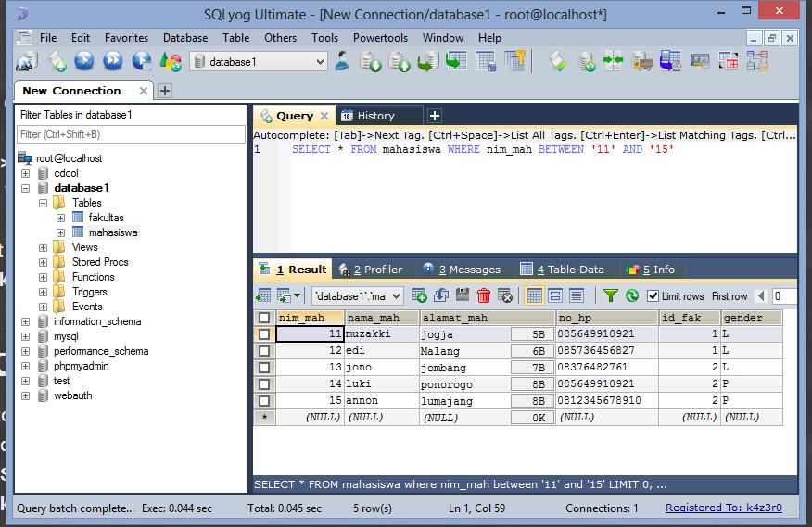The image size is (812, 527).
Task: Open the User Manager icon
Action: click(342, 61)
